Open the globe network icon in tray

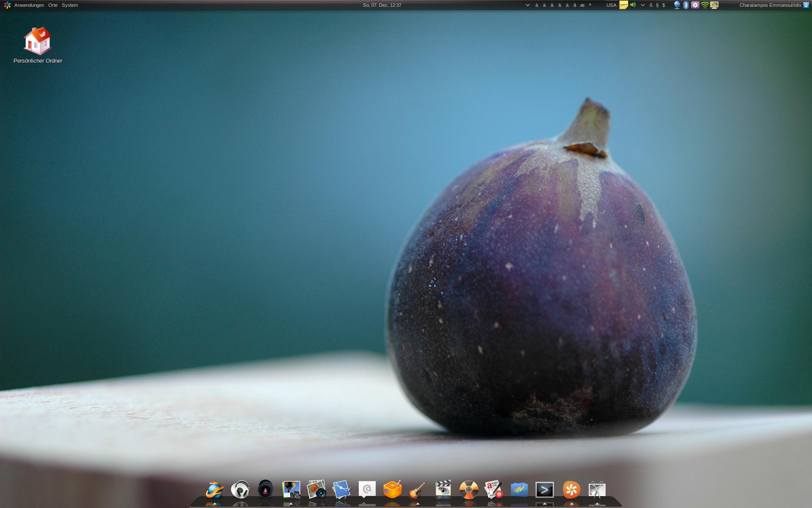(x=677, y=5)
